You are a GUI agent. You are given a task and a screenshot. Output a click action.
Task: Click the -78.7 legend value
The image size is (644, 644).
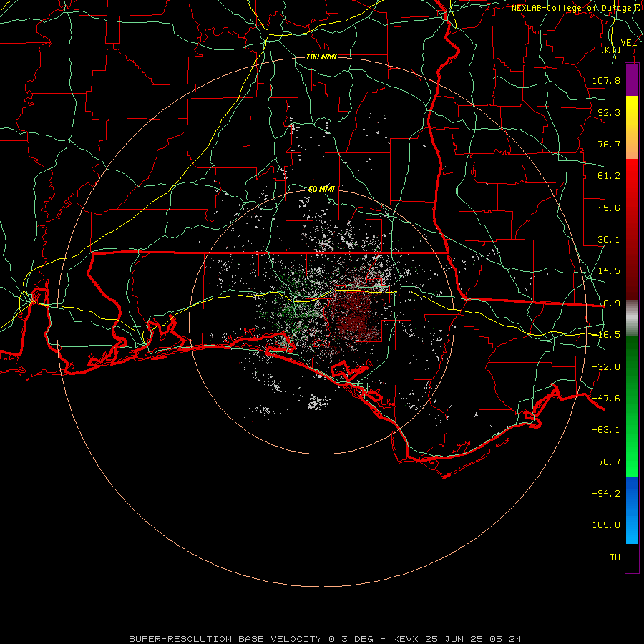coord(606,462)
